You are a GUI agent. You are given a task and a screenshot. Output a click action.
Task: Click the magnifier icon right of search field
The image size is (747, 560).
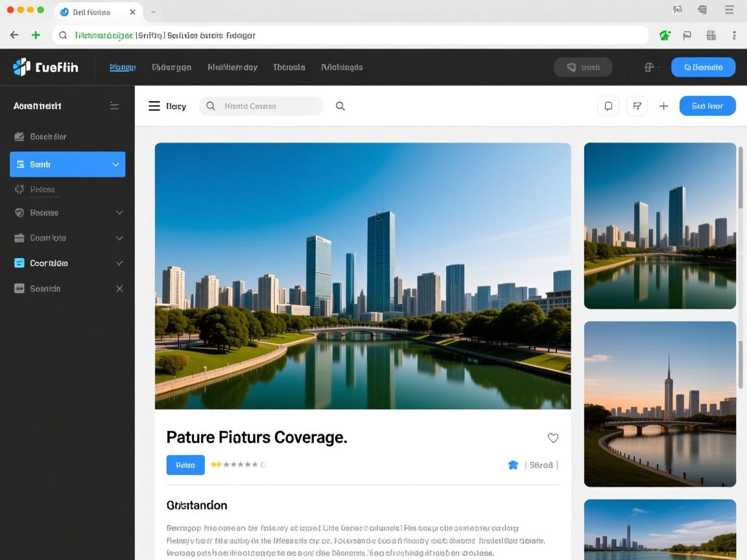point(340,106)
